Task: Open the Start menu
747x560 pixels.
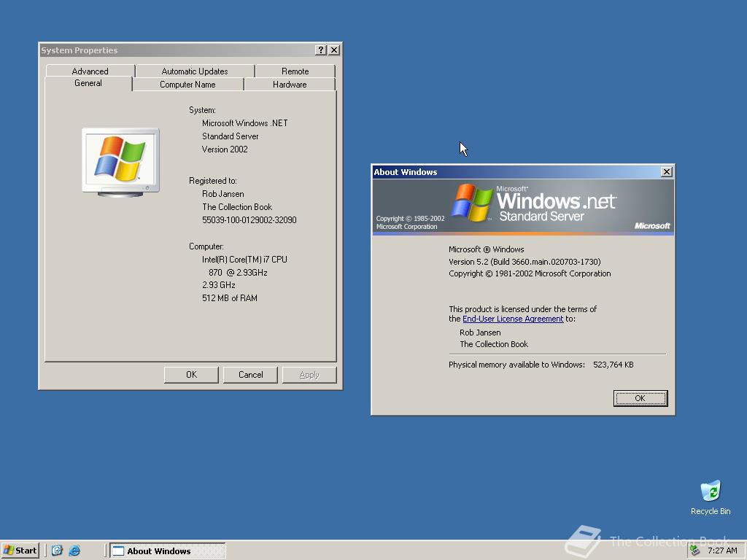Action: tap(20, 551)
